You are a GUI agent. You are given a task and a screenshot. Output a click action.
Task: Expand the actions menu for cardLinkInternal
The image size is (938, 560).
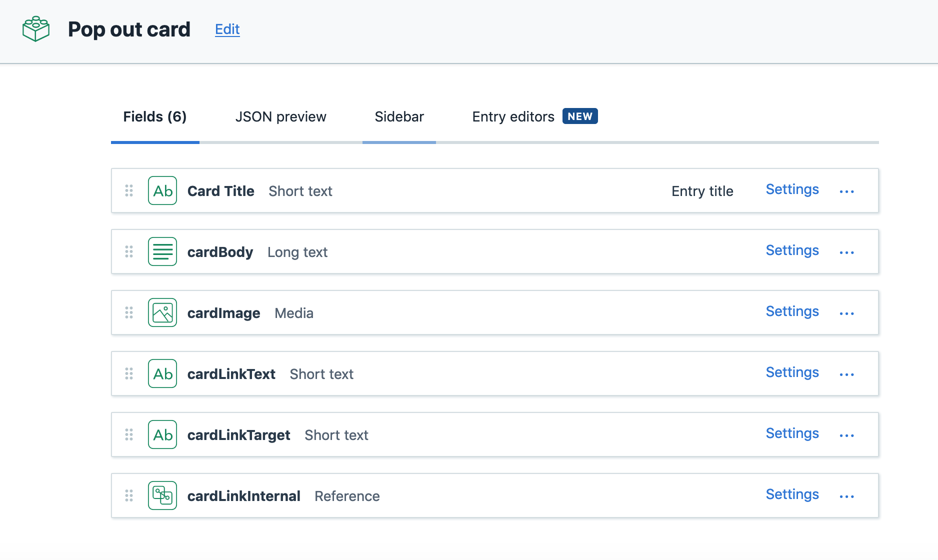click(846, 496)
